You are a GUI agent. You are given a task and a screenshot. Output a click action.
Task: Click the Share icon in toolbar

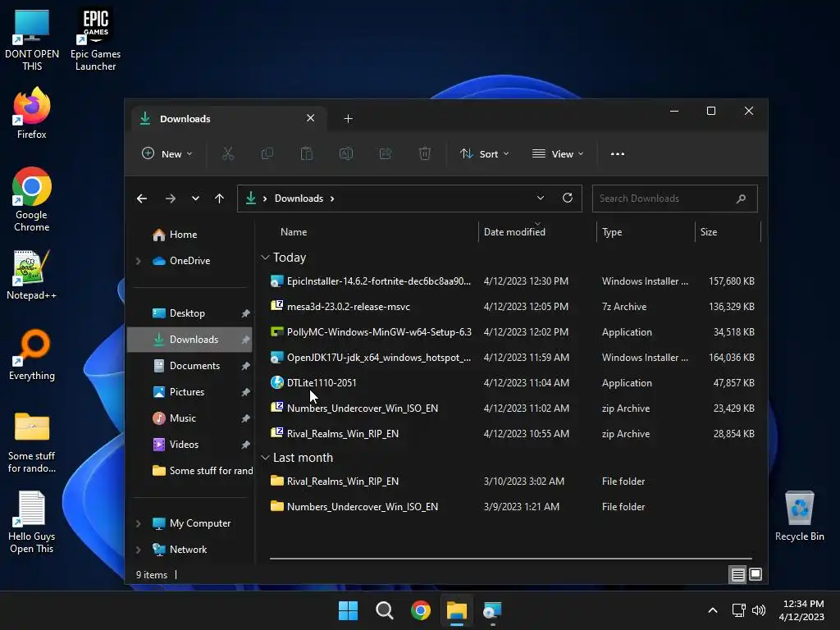point(386,153)
